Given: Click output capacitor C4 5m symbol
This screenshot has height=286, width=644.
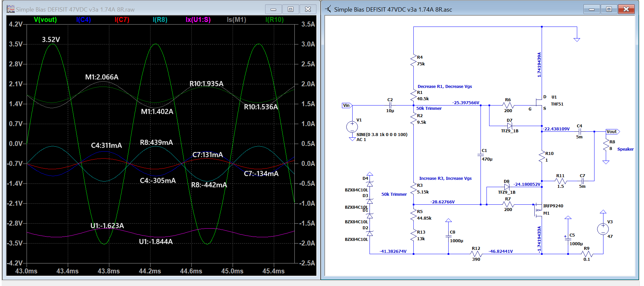Looking at the screenshot, I should click(580, 131).
